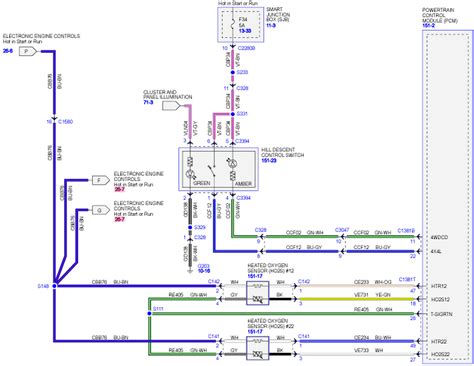Image resolution: width=474 pixels, height=366 pixels.
Task: Open fuse reference 13-33
Action: [x=245, y=31]
